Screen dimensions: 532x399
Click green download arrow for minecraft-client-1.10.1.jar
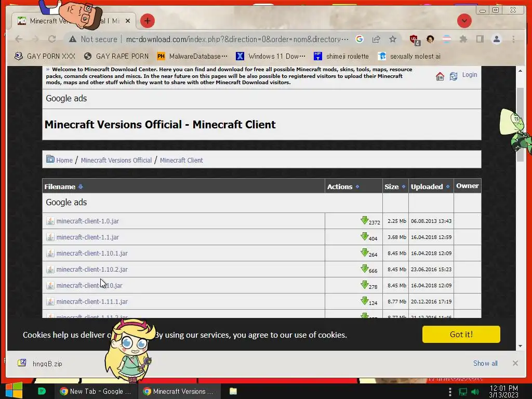(364, 252)
